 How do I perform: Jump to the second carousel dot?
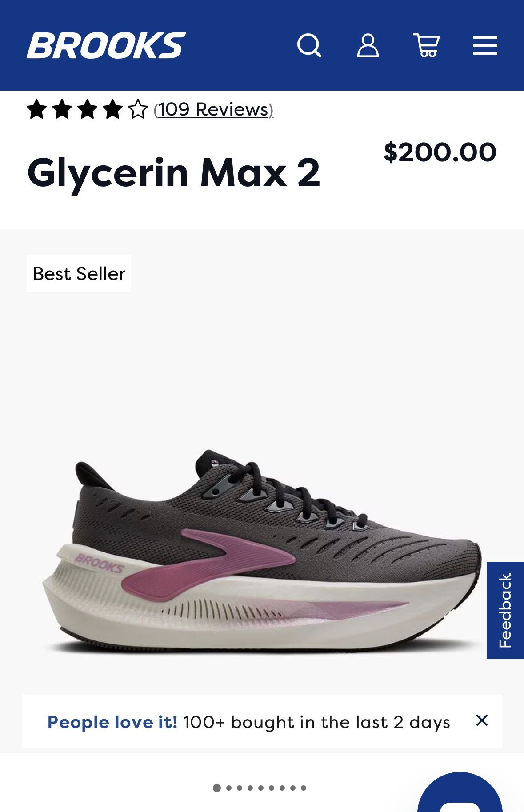pyautogui.click(x=229, y=788)
